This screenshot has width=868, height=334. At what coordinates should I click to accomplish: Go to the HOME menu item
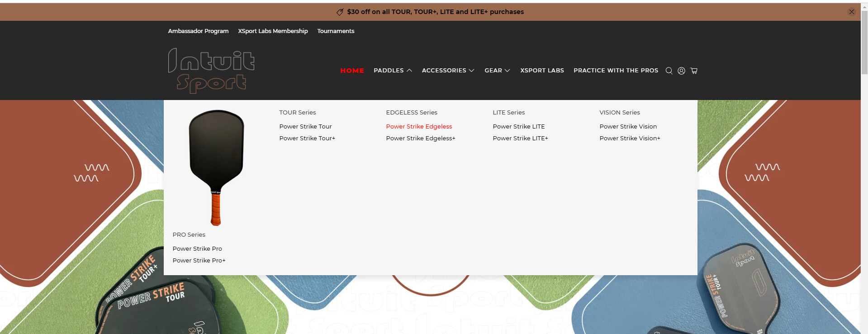[x=352, y=71]
